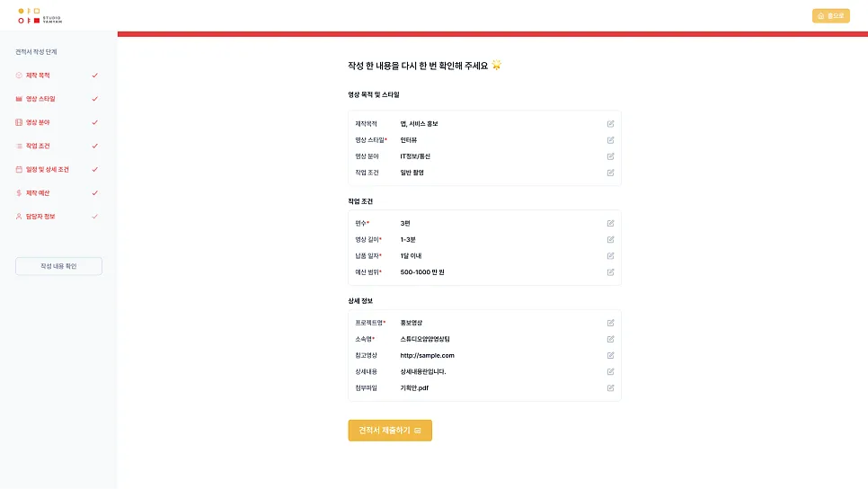Open the http://sample.com reference link
The image size is (868, 489).
point(427,356)
